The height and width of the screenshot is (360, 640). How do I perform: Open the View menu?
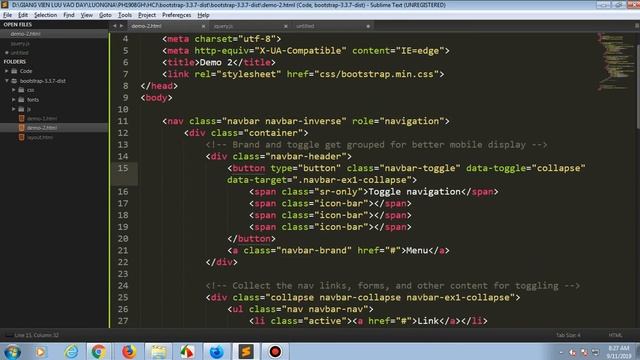pyautogui.click(x=87, y=15)
